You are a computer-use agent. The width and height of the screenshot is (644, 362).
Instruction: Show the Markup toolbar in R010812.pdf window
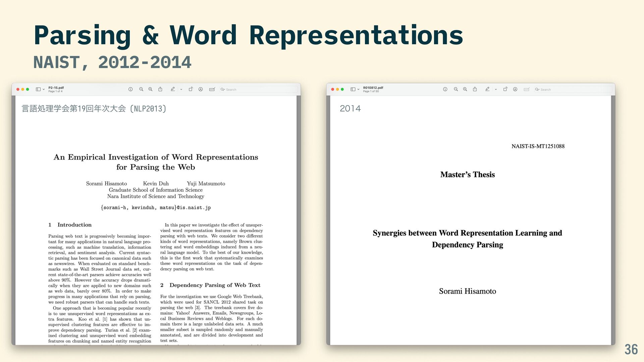[x=515, y=89]
